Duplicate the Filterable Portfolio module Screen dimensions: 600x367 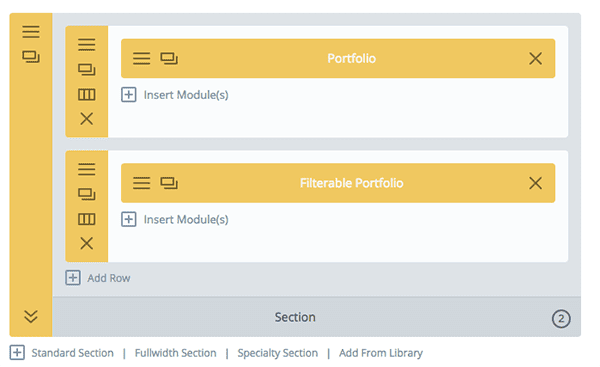point(169,183)
